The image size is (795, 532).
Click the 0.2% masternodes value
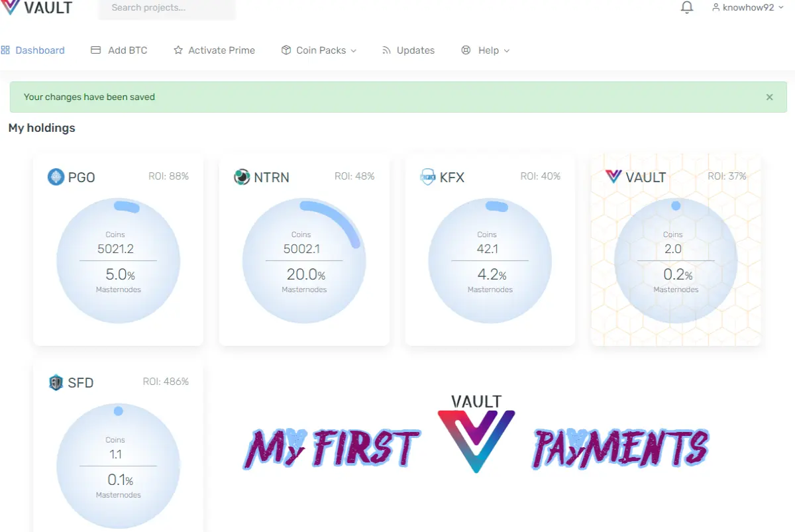[x=678, y=274]
